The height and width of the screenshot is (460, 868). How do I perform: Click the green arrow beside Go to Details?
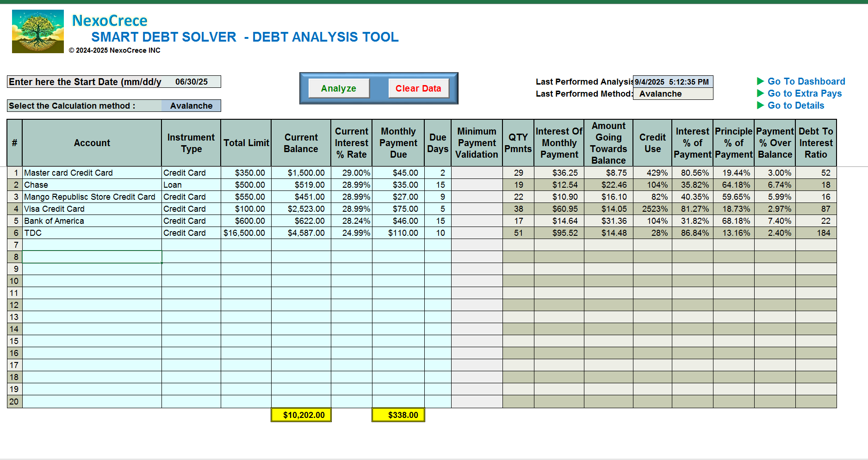pos(760,105)
